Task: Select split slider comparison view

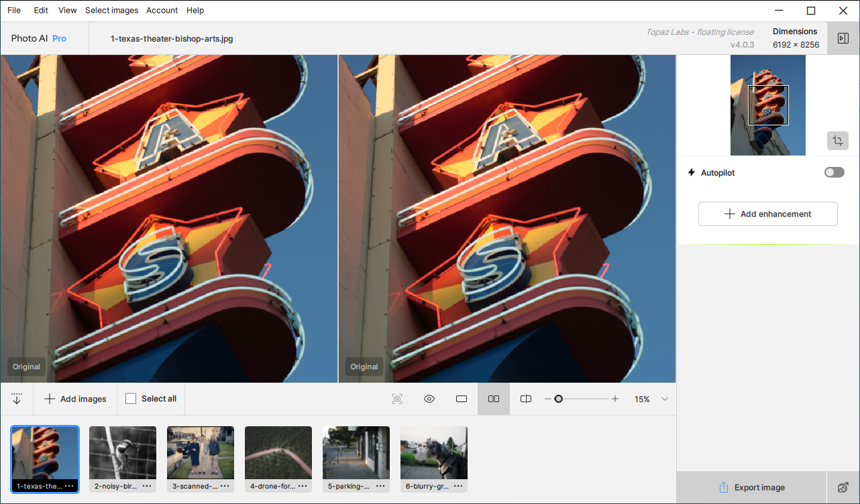Action: (x=526, y=399)
